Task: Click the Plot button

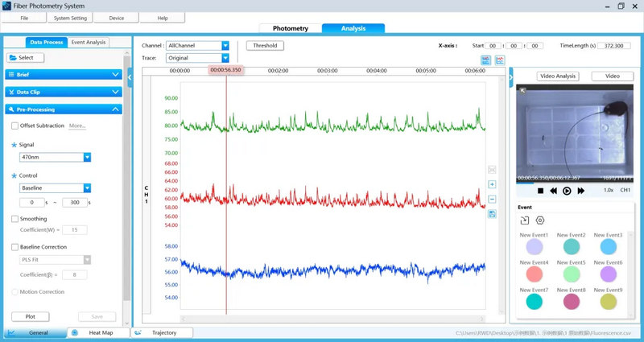Action: [31, 316]
